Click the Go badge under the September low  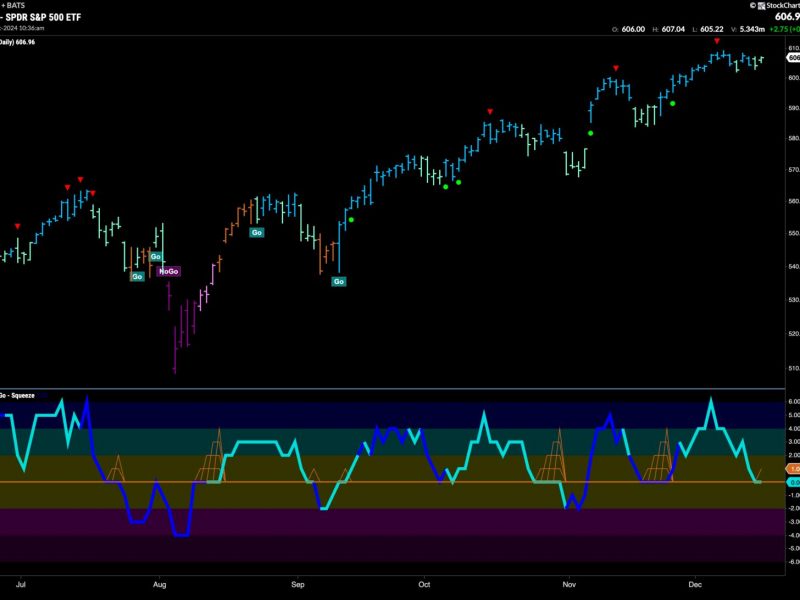tap(339, 281)
